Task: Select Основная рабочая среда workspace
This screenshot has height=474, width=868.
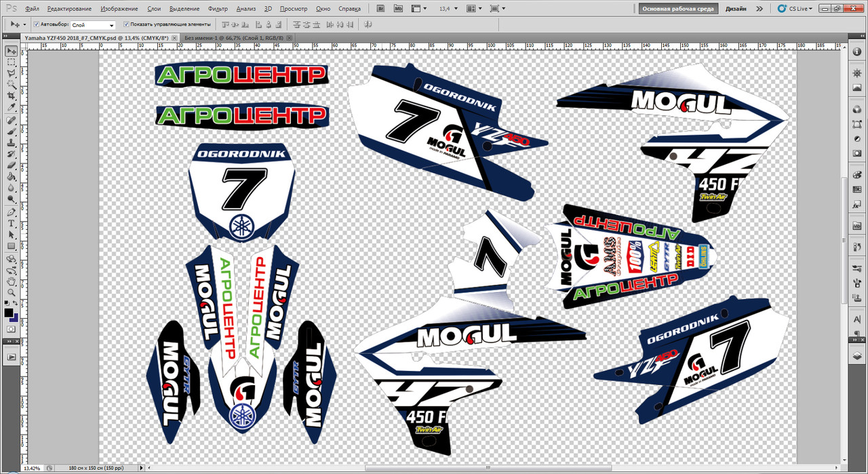Action: (x=677, y=9)
